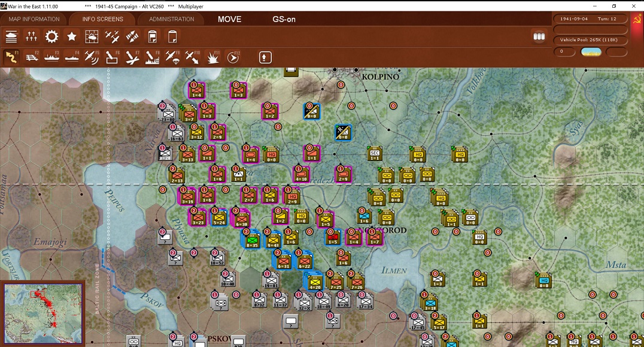Image resolution: width=644 pixels, height=347 pixels.
Task: Select the 7=26 unit counter
Action: 357,282
